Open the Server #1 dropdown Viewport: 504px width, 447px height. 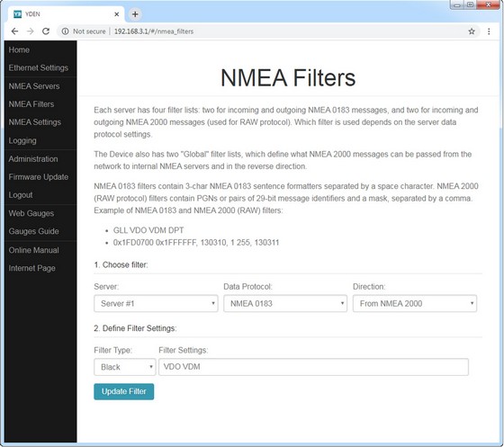[x=156, y=303]
